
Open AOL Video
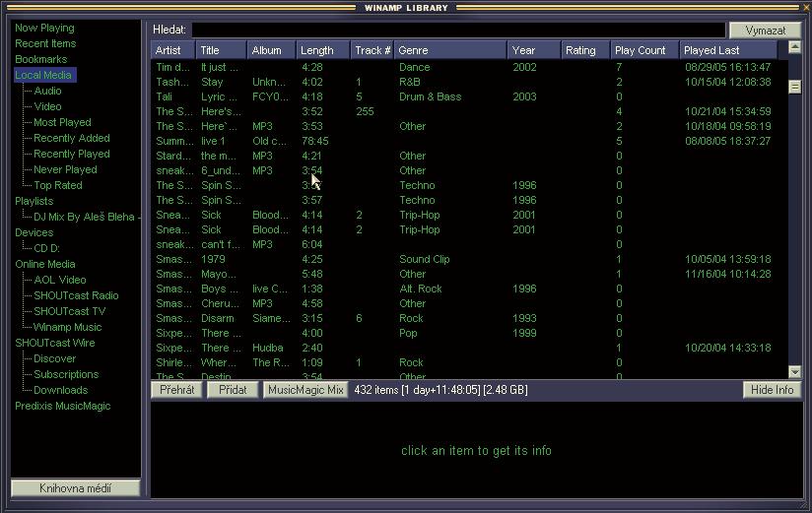[60, 280]
